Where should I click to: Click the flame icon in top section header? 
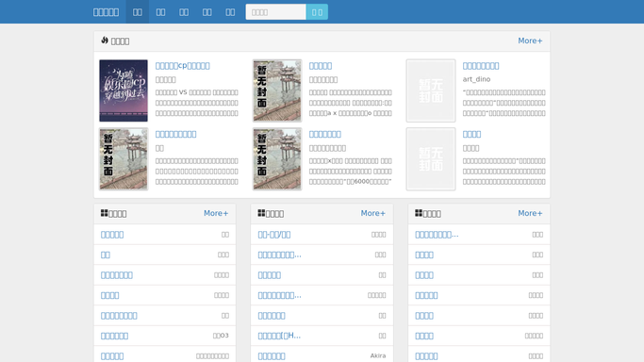[105, 41]
